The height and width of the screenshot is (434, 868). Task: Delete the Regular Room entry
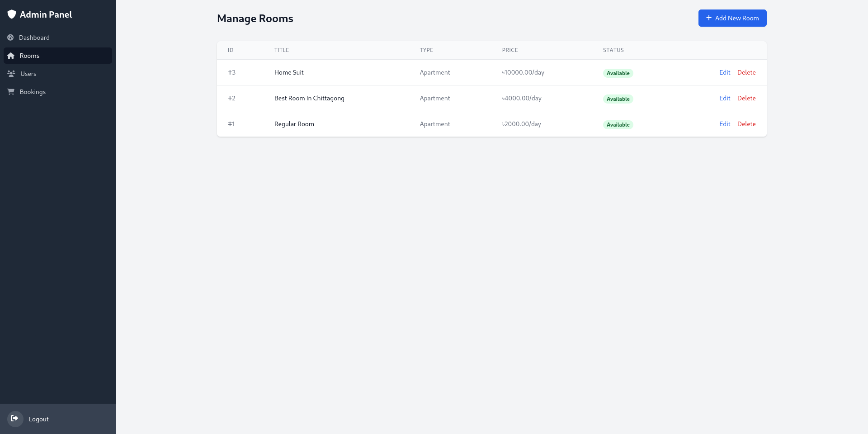[746, 124]
